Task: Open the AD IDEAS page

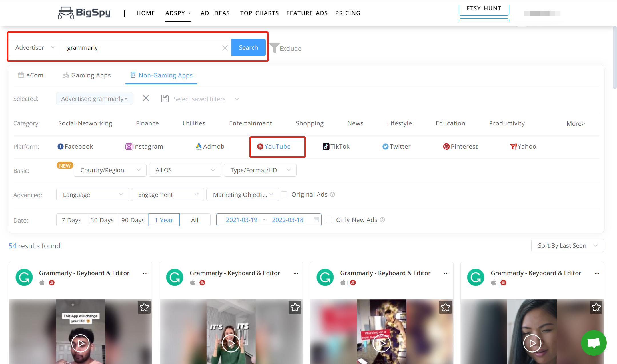Action: pyautogui.click(x=215, y=13)
